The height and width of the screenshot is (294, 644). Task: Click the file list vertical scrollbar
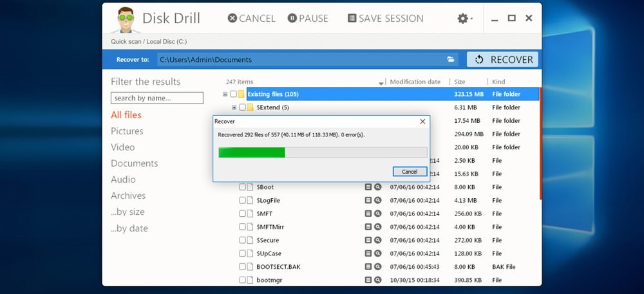pyautogui.click(x=540, y=143)
